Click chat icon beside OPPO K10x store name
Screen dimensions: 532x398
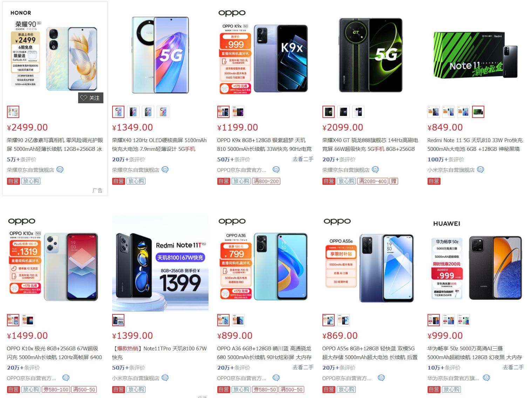click(x=66, y=378)
